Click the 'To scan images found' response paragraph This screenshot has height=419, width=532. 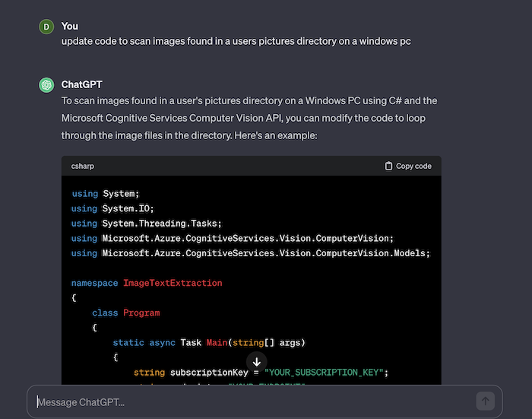point(249,118)
